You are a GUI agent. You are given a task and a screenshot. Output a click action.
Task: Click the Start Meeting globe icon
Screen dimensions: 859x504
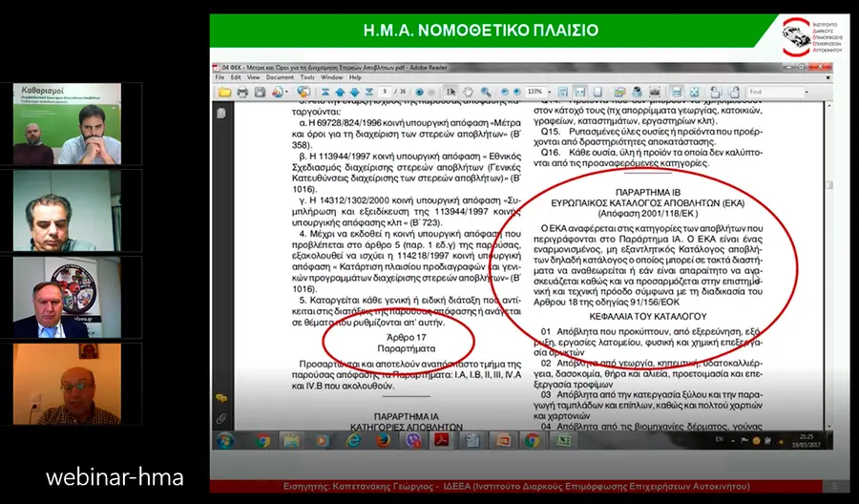pos(303,92)
